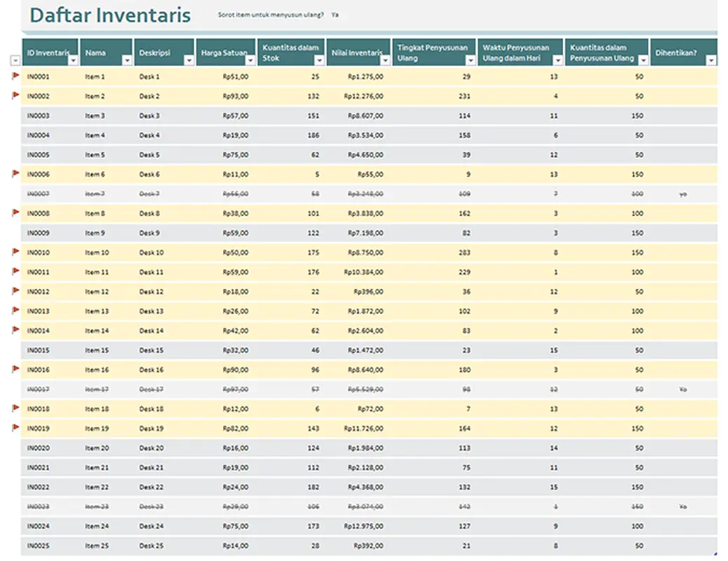Select value cell Rp72,00
The width and height of the screenshot is (728, 561).
coord(370,409)
